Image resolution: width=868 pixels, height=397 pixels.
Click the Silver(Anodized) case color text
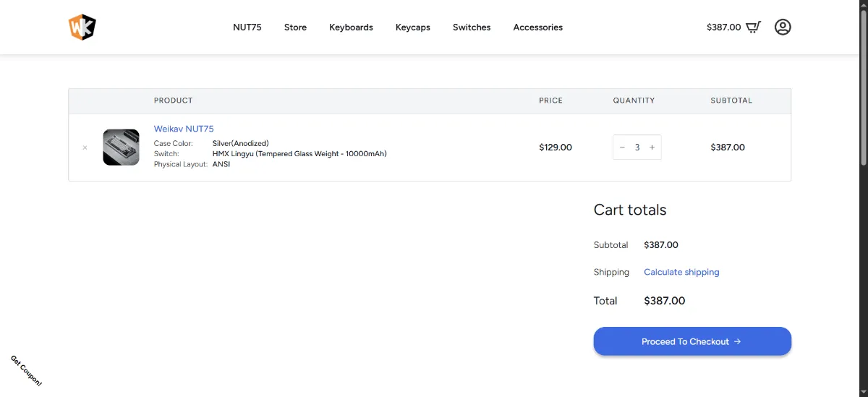click(240, 143)
